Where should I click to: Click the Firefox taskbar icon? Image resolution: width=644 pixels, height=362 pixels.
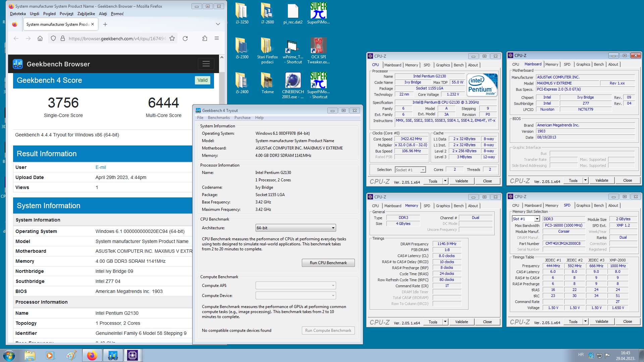click(92, 355)
